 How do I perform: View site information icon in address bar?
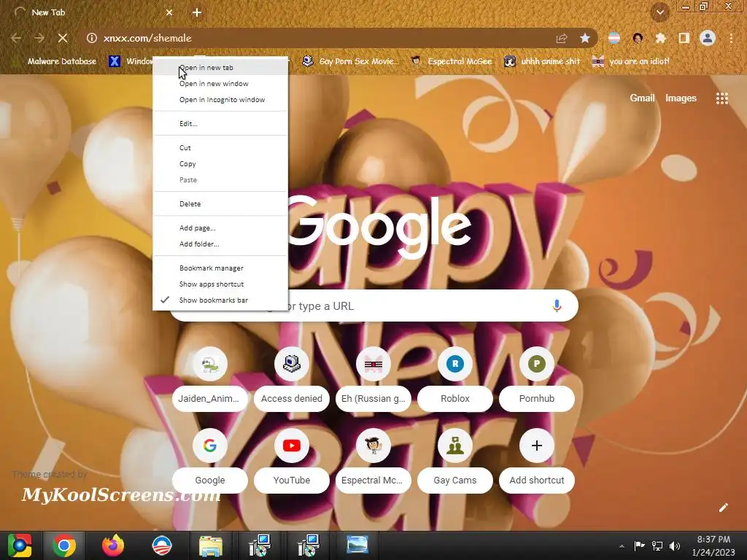coord(92,38)
